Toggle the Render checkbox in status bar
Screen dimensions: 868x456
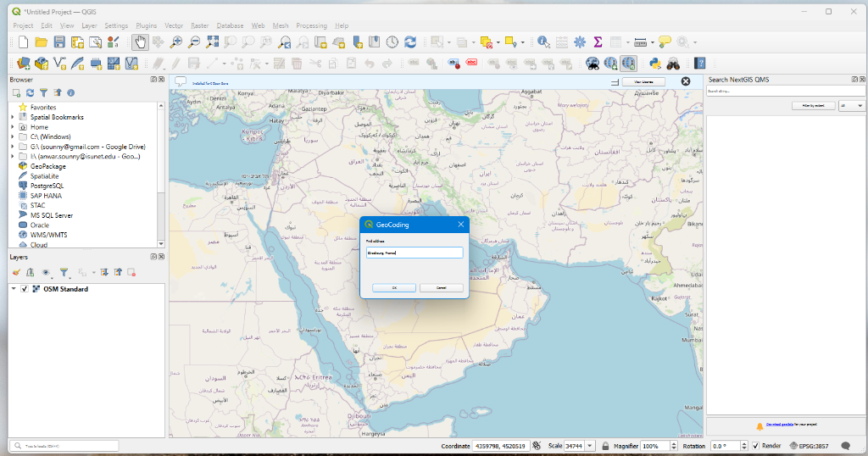tap(755, 446)
